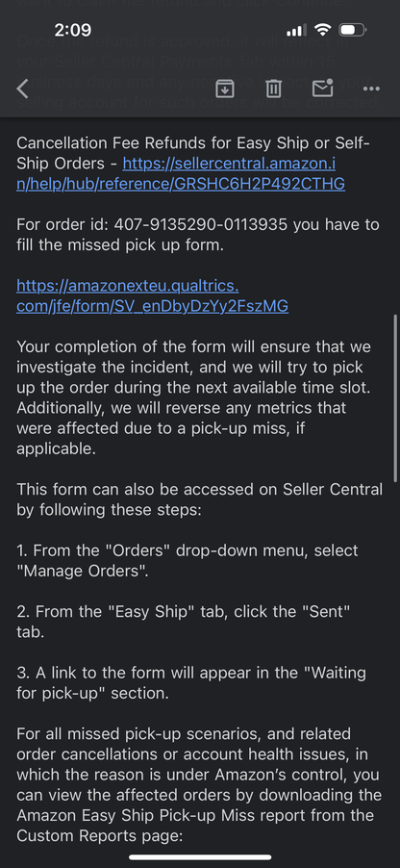
Task: Tap the cellular signal bars in status bar
Action: tap(296, 29)
